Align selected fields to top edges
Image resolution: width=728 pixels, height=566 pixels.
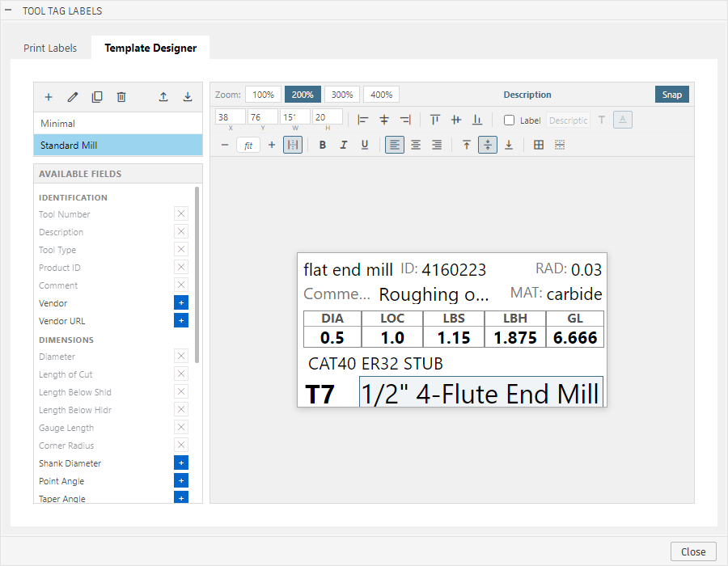click(435, 120)
